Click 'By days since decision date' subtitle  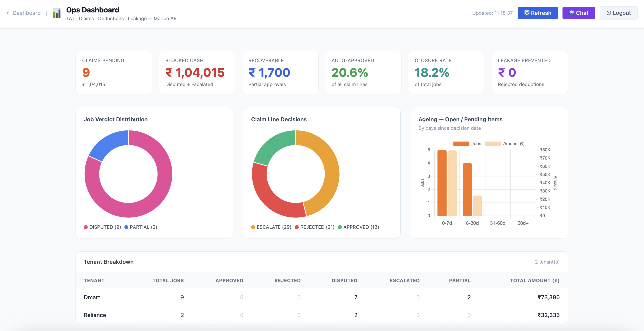(x=449, y=128)
